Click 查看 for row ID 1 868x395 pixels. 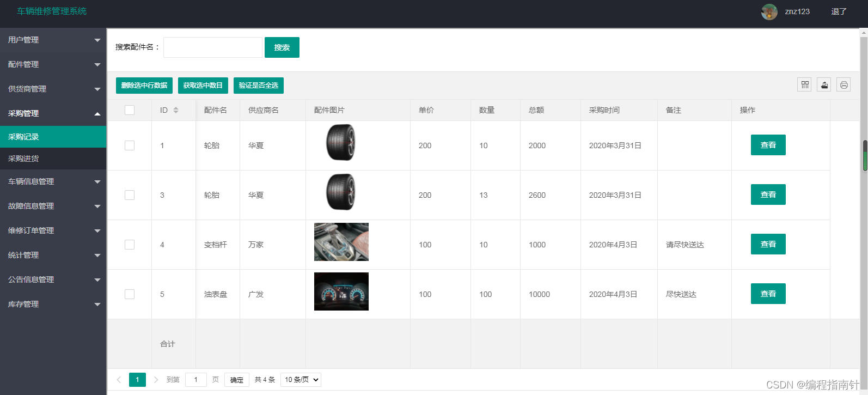click(x=768, y=145)
